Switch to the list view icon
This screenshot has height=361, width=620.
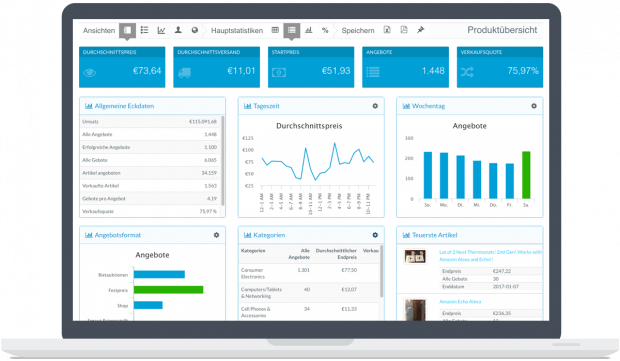pos(144,30)
